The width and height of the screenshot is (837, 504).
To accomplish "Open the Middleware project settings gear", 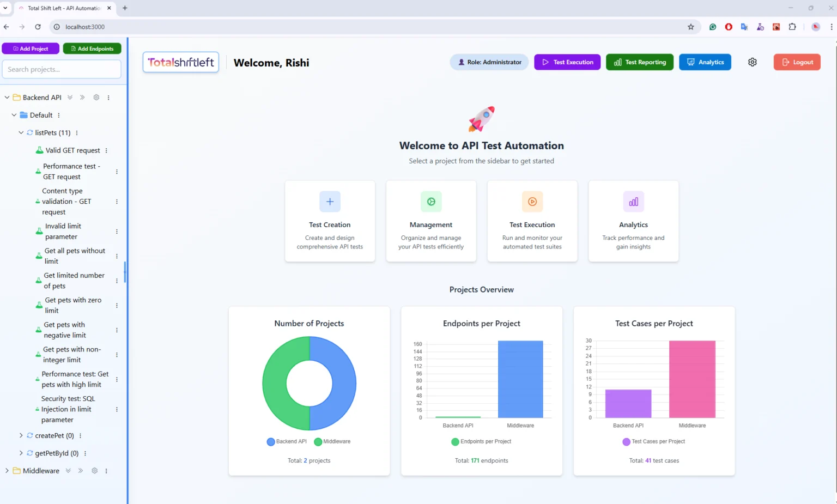I will (x=94, y=470).
